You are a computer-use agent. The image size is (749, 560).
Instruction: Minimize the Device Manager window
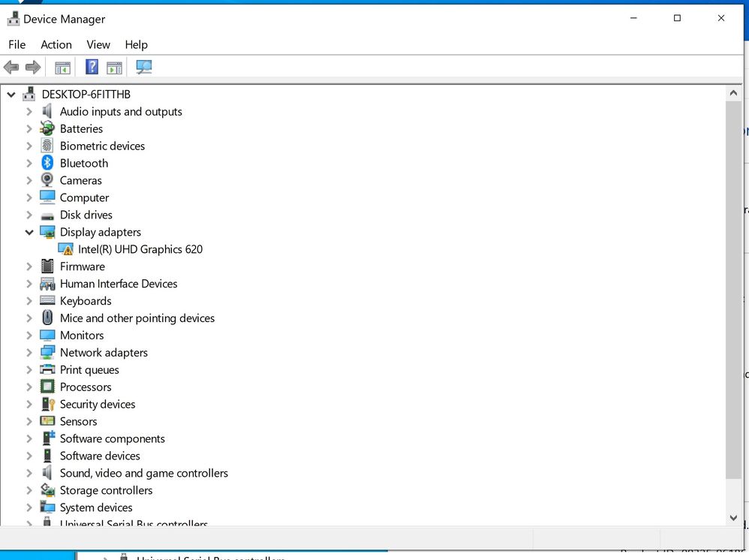pos(633,18)
